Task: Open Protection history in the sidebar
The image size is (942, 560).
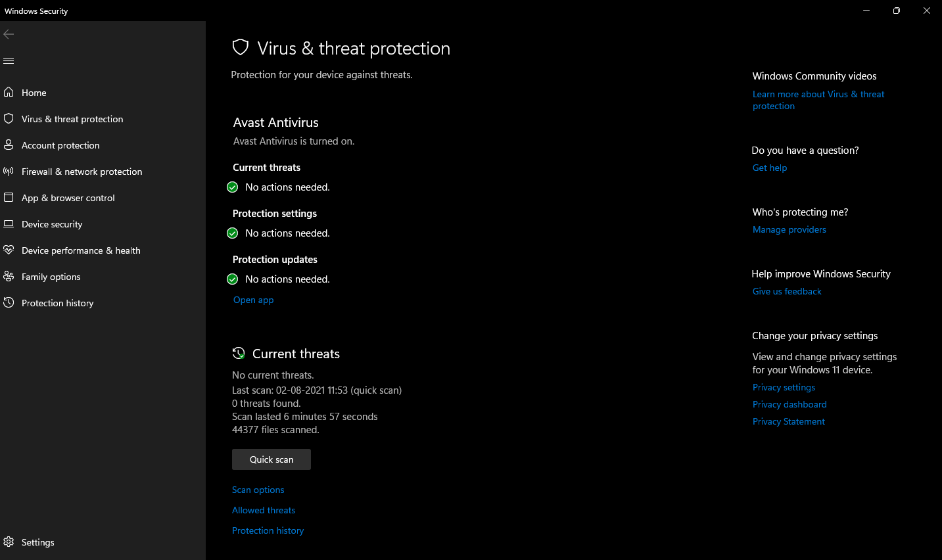Action: point(58,303)
